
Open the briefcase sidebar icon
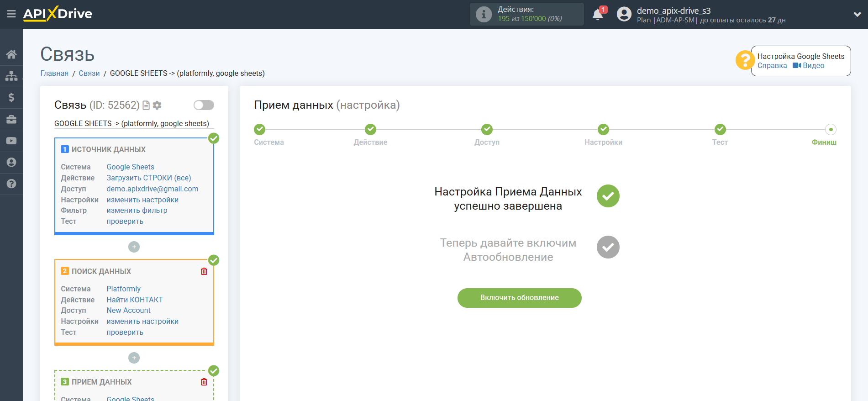11,119
